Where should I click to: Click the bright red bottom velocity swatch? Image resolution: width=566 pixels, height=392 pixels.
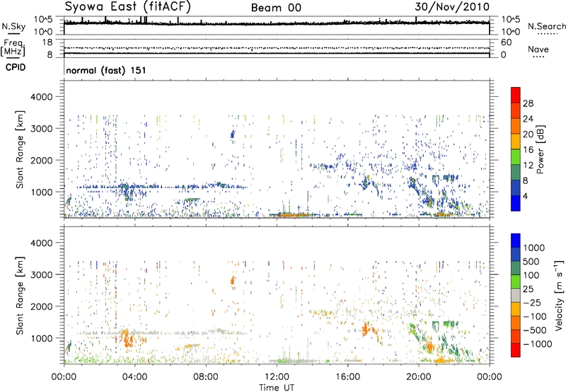click(x=516, y=350)
